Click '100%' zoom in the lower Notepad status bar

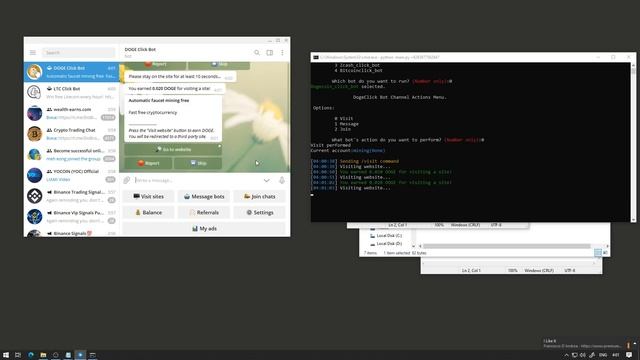(513, 270)
